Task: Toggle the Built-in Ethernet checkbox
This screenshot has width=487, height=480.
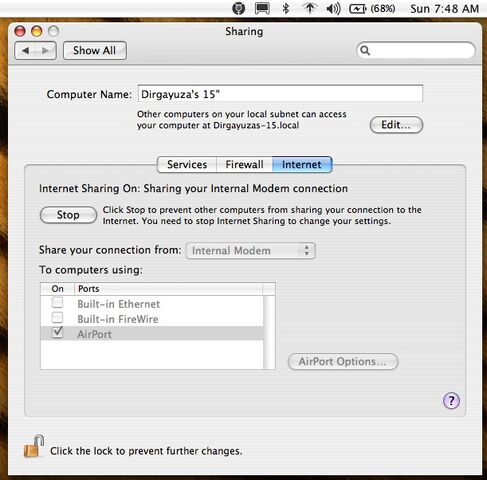Action: [x=57, y=303]
